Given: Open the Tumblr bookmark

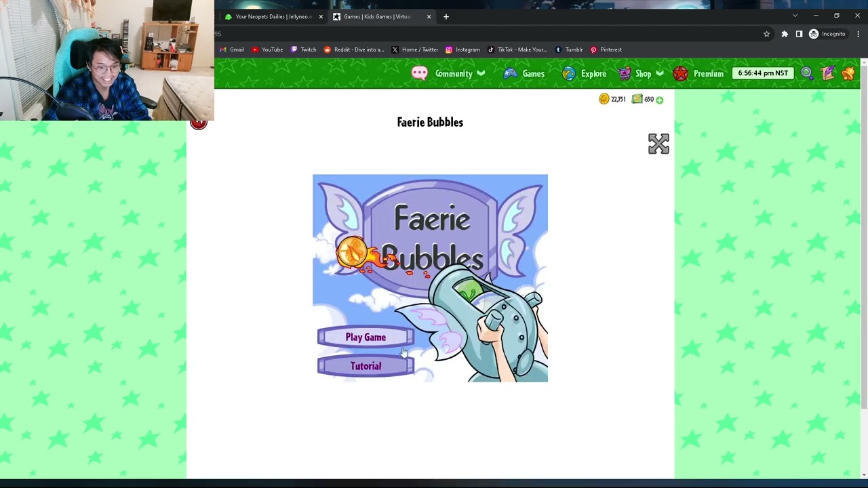Looking at the screenshot, I should 568,49.
